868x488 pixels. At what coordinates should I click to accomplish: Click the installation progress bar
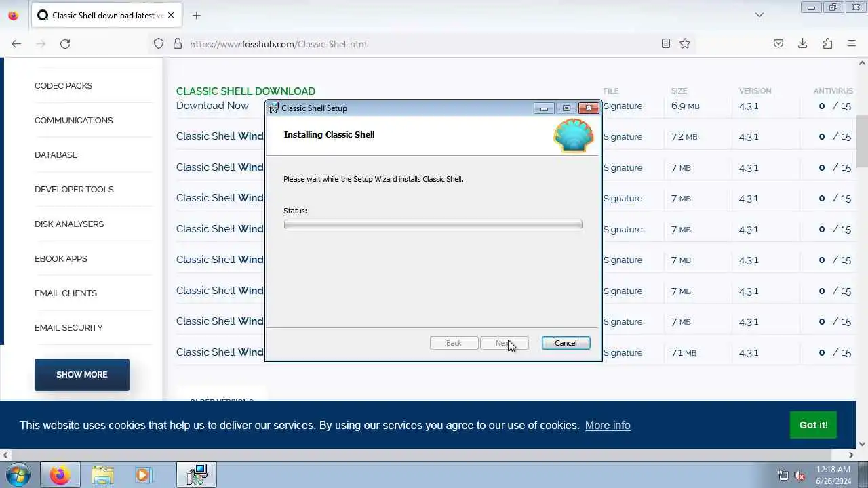(433, 224)
